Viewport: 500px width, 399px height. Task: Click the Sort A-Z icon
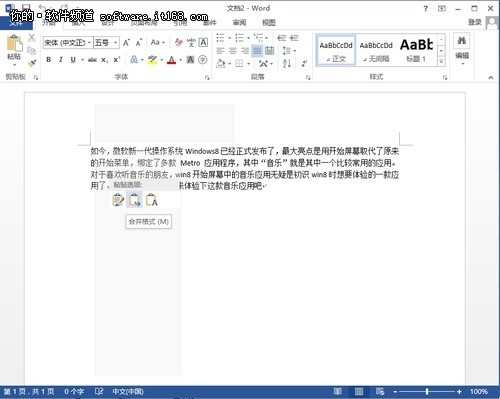(287, 63)
